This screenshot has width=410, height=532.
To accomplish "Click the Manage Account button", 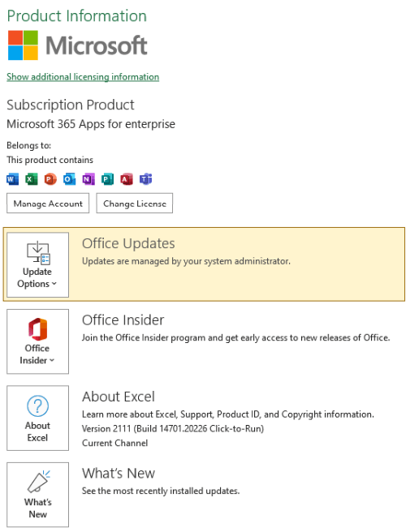I will click(x=48, y=204).
